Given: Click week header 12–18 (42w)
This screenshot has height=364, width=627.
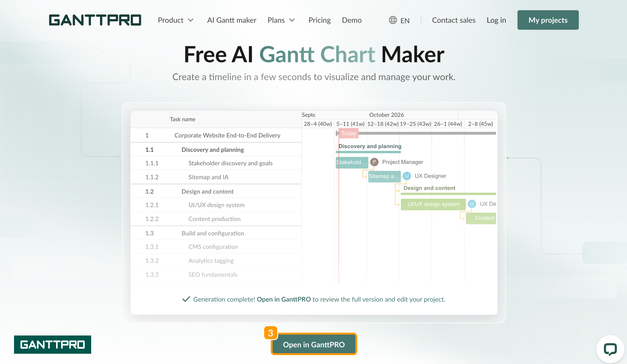Looking at the screenshot, I should tap(383, 124).
